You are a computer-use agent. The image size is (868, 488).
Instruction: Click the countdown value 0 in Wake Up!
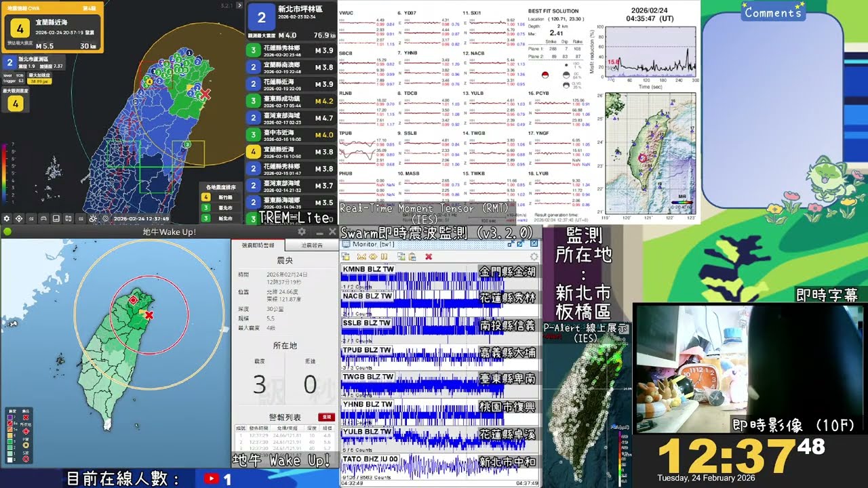coord(310,384)
